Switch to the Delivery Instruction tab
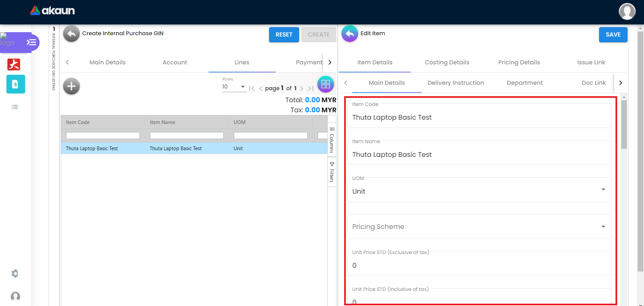 pos(455,83)
